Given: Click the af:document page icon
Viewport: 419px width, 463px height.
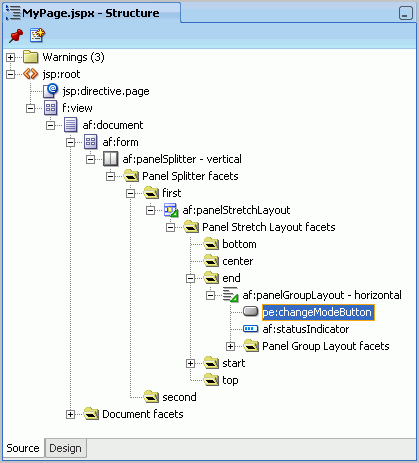Looking at the screenshot, I should pos(71,125).
